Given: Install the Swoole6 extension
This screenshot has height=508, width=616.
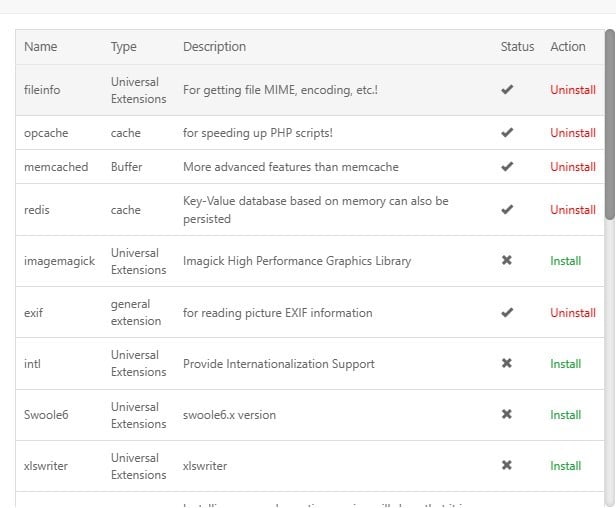Looking at the screenshot, I should [565, 415].
